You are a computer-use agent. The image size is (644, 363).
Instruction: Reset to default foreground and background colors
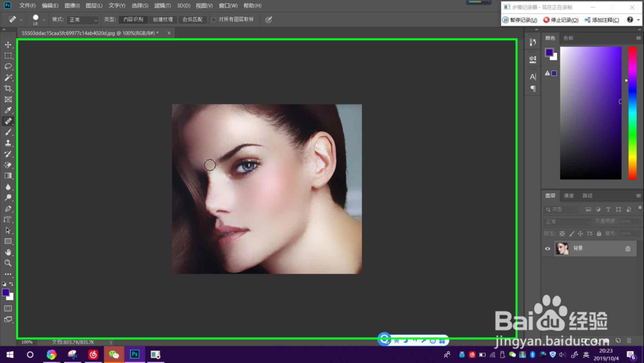(4, 284)
